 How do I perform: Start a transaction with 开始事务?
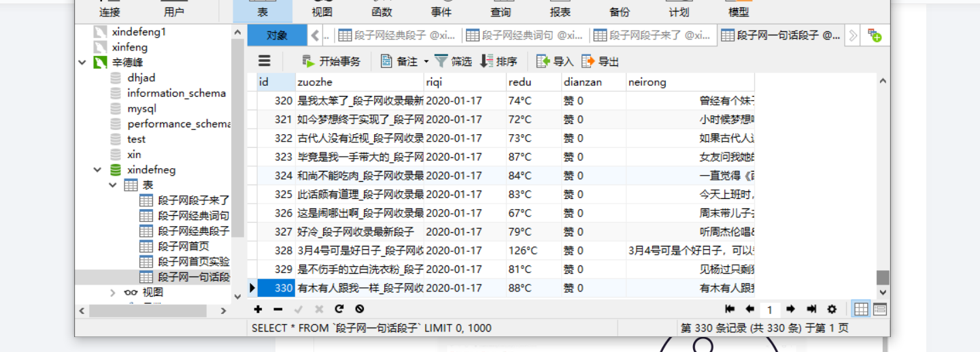click(x=331, y=61)
